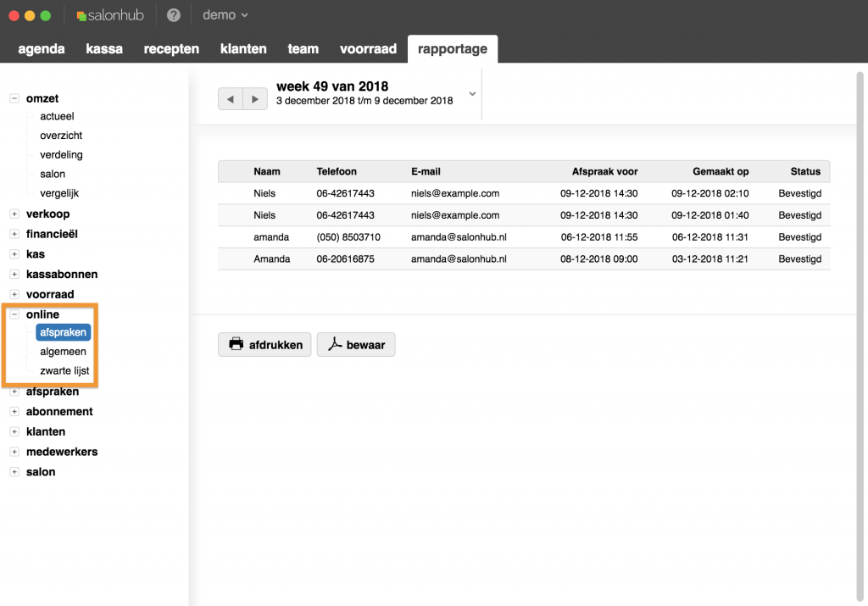Switch to the agenda tab

click(x=42, y=49)
